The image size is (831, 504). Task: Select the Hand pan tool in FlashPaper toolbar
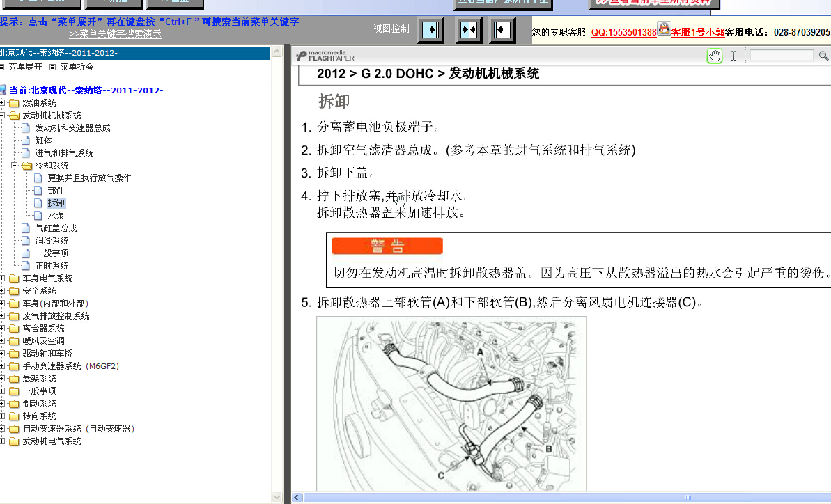715,56
